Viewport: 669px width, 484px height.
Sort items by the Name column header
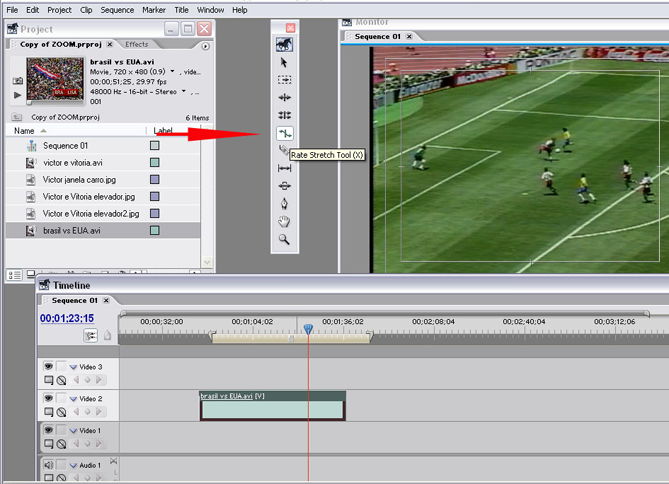pyautogui.click(x=24, y=131)
